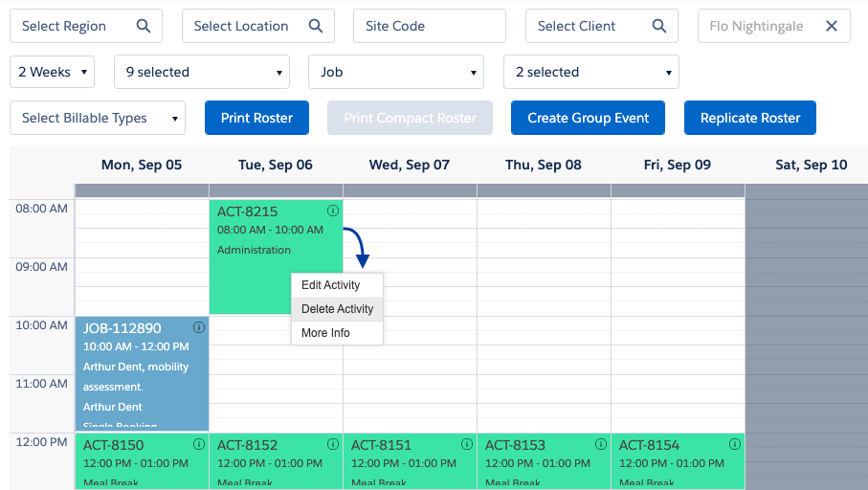Click the Print Roster button
This screenshot has width=868, height=490.
tap(256, 118)
